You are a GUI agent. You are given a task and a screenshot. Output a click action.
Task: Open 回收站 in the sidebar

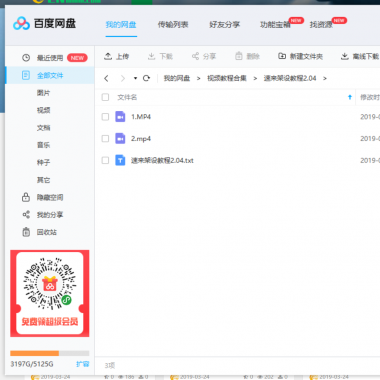coord(47,232)
